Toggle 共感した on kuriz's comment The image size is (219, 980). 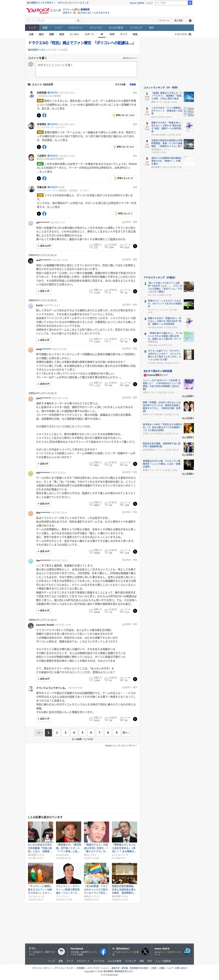(x=96, y=340)
